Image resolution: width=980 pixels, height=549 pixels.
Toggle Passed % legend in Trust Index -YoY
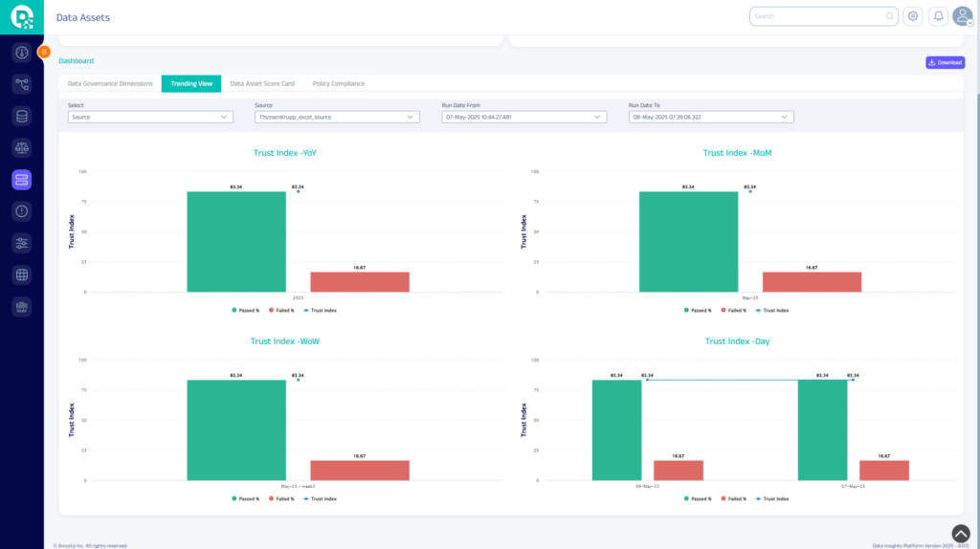pyautogui.click(x=245, y=311)
